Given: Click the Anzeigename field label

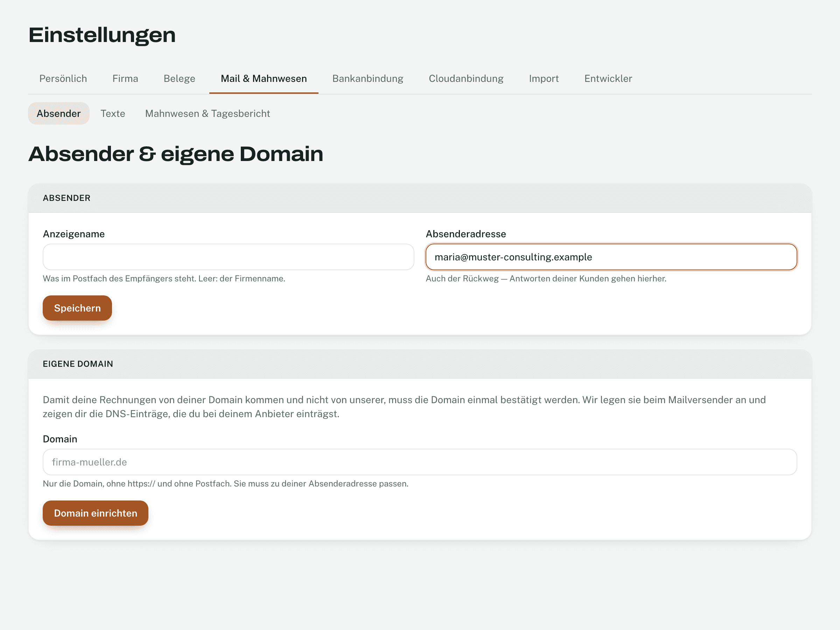Looking at the screenshot, I should click(x=73, y=234).
